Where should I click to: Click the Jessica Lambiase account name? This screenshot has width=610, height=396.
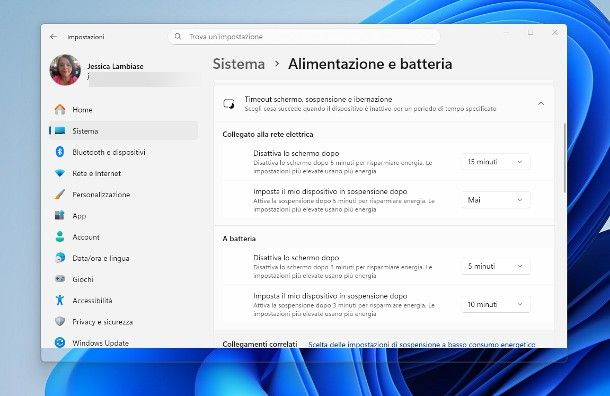coord(115,67)
